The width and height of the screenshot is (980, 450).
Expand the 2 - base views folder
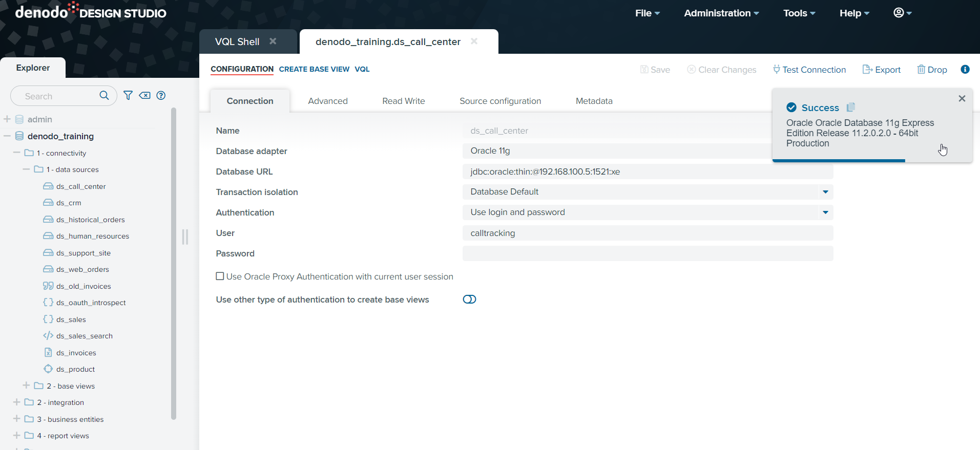(x=26, y=385)
